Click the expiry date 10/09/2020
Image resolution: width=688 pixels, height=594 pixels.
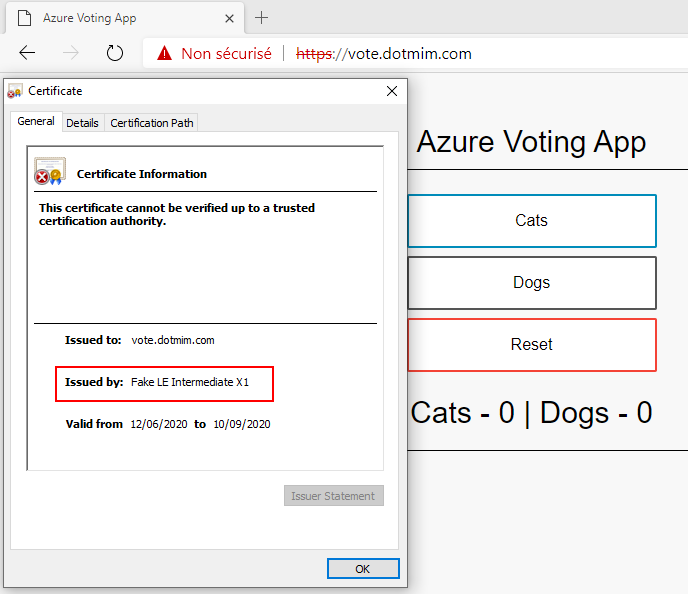[x=242, y=424]
